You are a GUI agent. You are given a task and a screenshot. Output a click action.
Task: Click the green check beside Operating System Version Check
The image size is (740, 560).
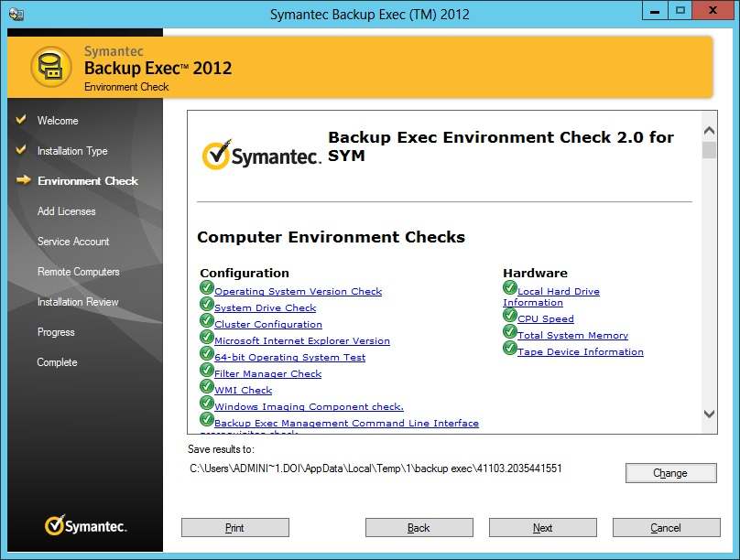[x=207, y=289]
